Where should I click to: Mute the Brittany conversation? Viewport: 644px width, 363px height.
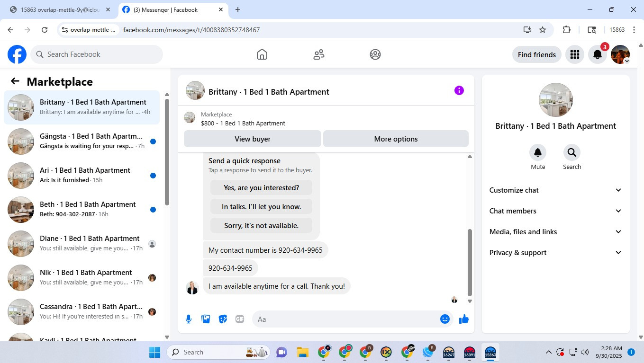coord(538,152)
